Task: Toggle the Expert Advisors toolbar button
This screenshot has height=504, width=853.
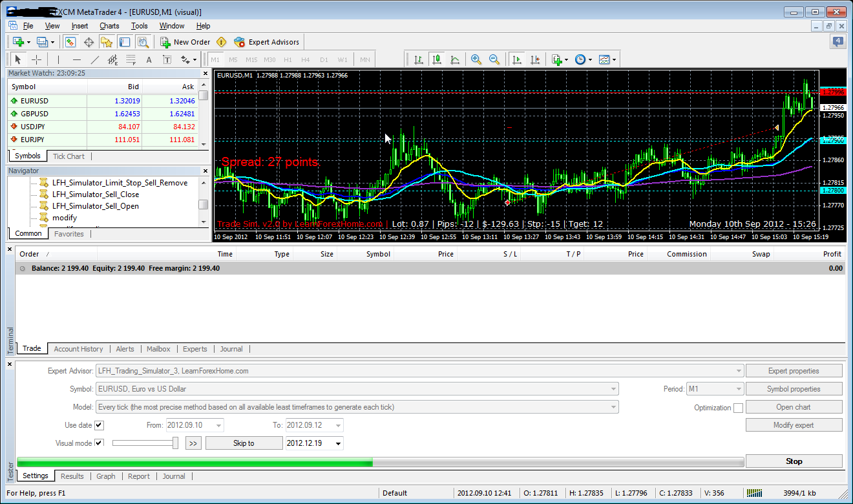Action: coord(267,42)
